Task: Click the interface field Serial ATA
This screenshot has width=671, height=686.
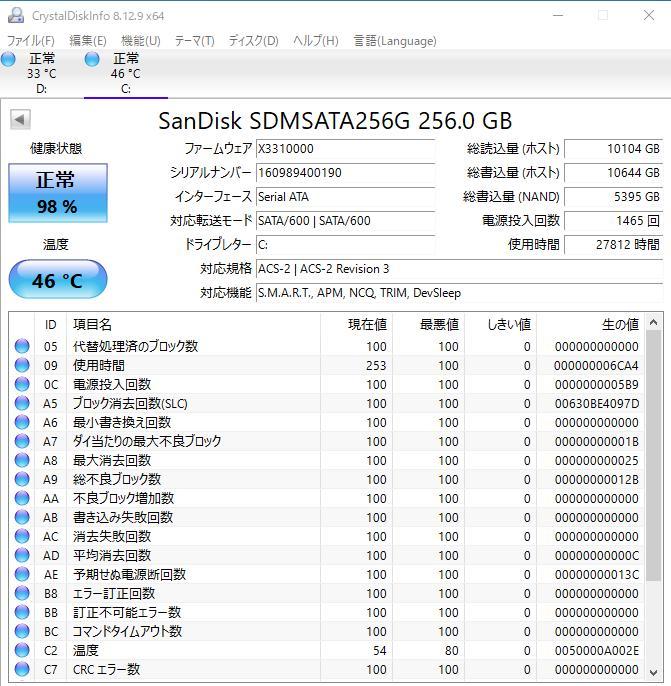Action: click(345, 197)
